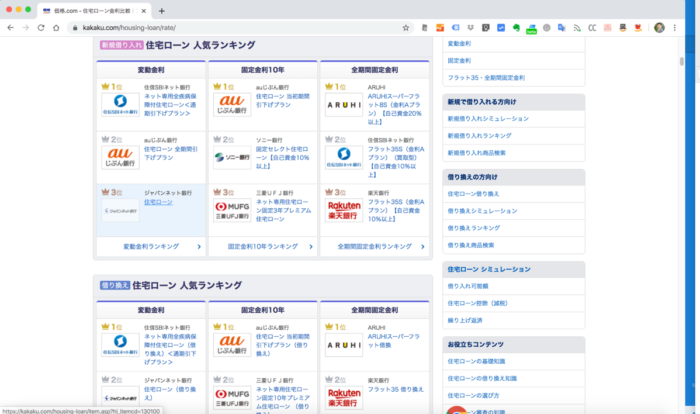Open 住宅ローンの借り換え知識 link

point(482,378)
